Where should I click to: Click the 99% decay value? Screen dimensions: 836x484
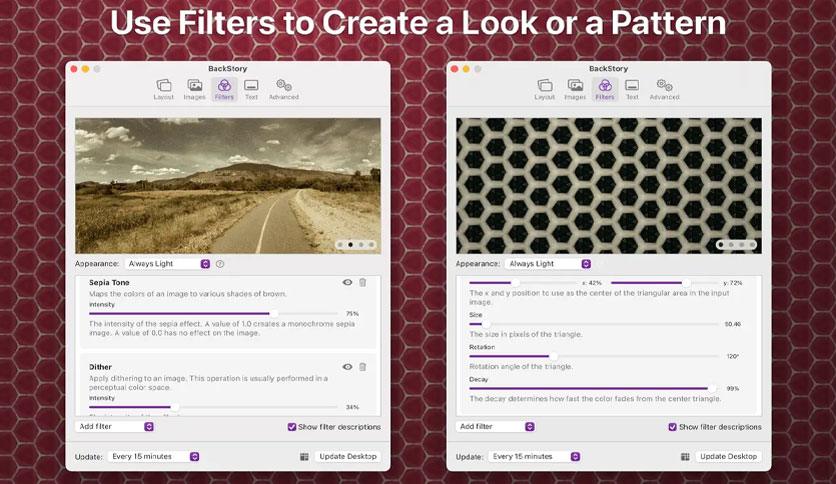733,389
